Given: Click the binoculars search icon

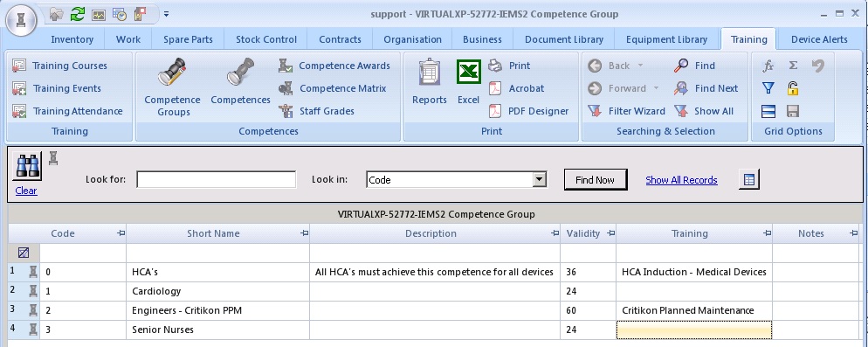Looking at the screenshot, I should pos(27,166).
